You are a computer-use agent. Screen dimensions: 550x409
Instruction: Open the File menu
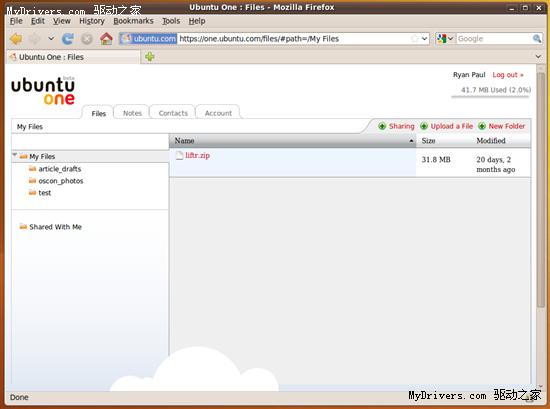click(16, 21)
